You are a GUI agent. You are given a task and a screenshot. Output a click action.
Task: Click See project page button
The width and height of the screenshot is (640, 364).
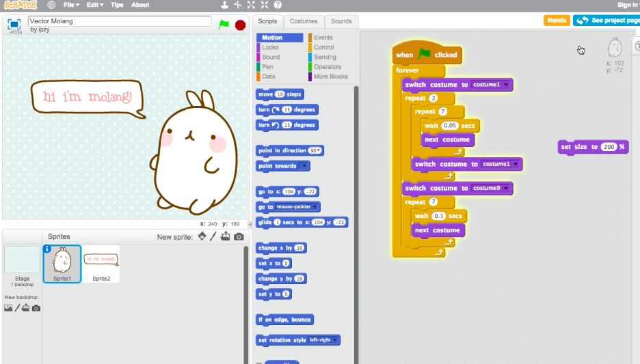[606, 20]
